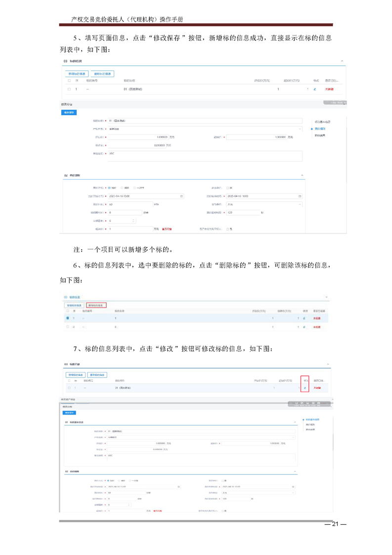Screen dimensions: 392x555
Task: Check row 2 checkbox in middle table
Action: click(x=68, y=327)
